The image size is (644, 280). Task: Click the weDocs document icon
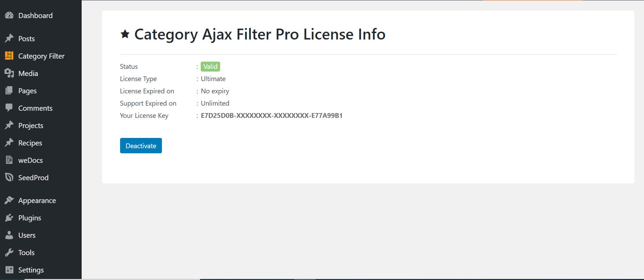point(9,160)
